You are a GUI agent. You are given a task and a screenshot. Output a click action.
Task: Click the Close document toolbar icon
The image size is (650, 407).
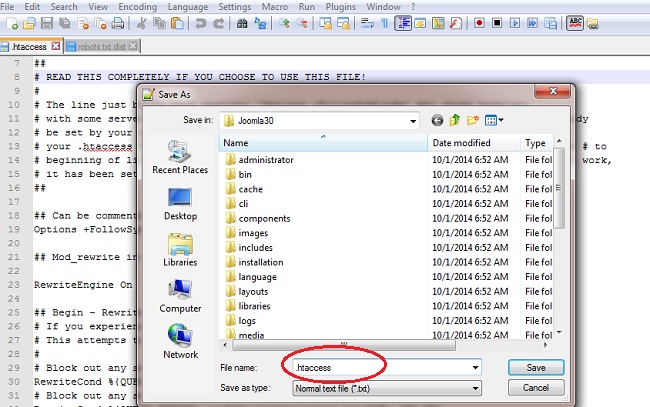83,23
